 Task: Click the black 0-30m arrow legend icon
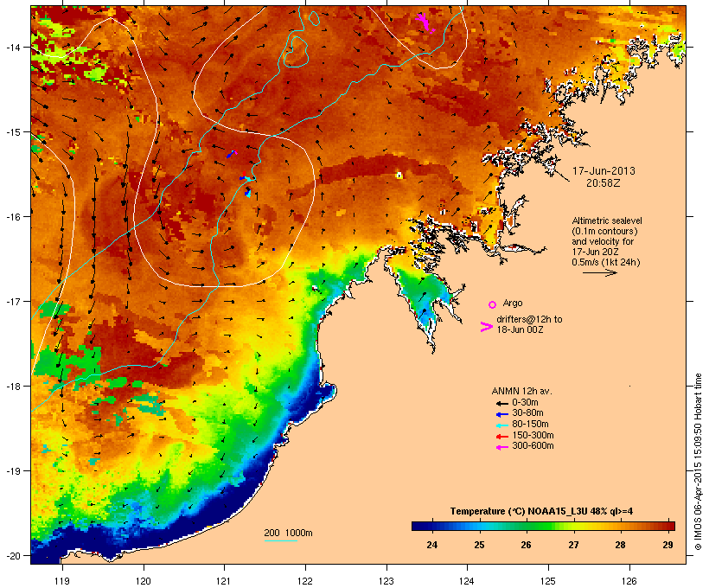tap(501, 403)
